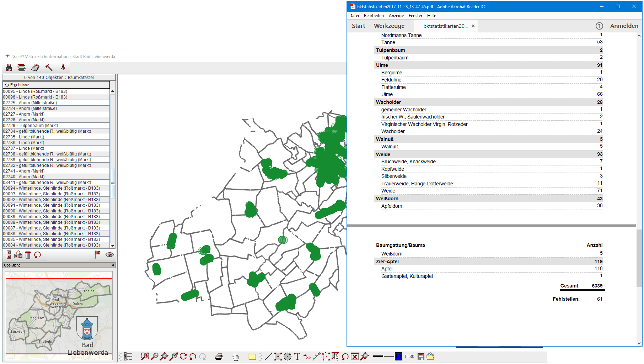Click the printer icon in map toolbar
Image resolution: width=644 pixels, height=364 pixels.
[x=219, y=357]
